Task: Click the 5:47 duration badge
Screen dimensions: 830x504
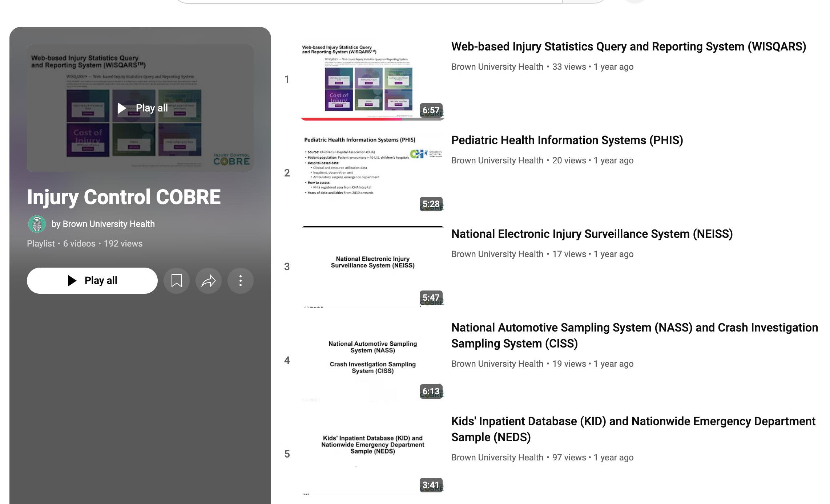Action: 431,298
